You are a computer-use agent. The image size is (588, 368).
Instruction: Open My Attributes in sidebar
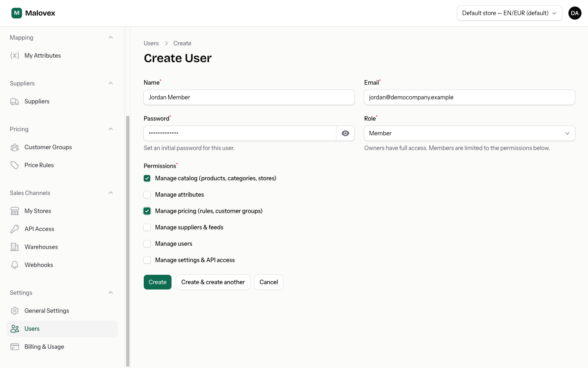62,56
